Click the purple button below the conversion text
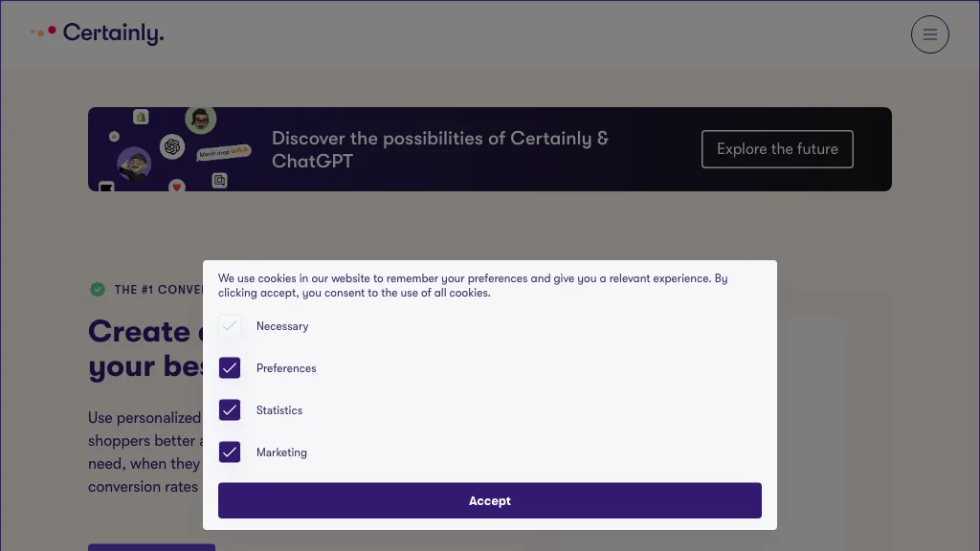 pyautogui.click(x=151, y=548)
